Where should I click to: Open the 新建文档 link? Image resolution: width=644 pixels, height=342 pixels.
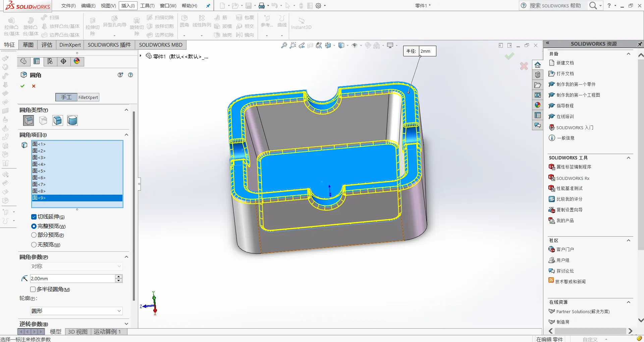[565, 63]
